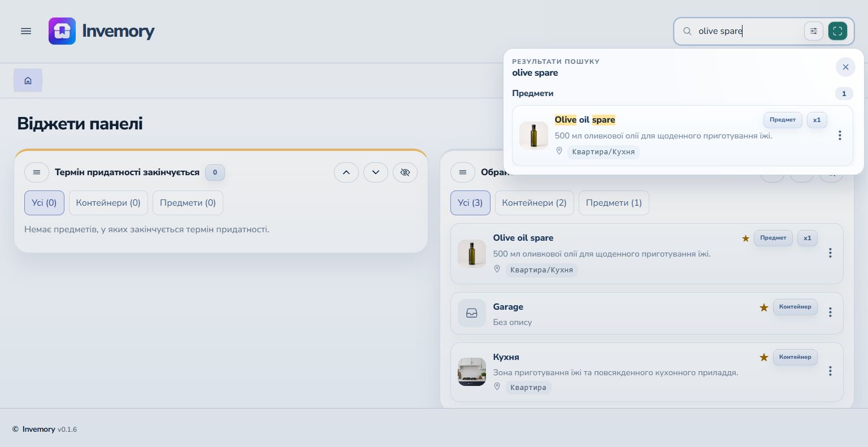Click the Invemory logo icon
The image size is (868, 447).
(x=62, y=31)
